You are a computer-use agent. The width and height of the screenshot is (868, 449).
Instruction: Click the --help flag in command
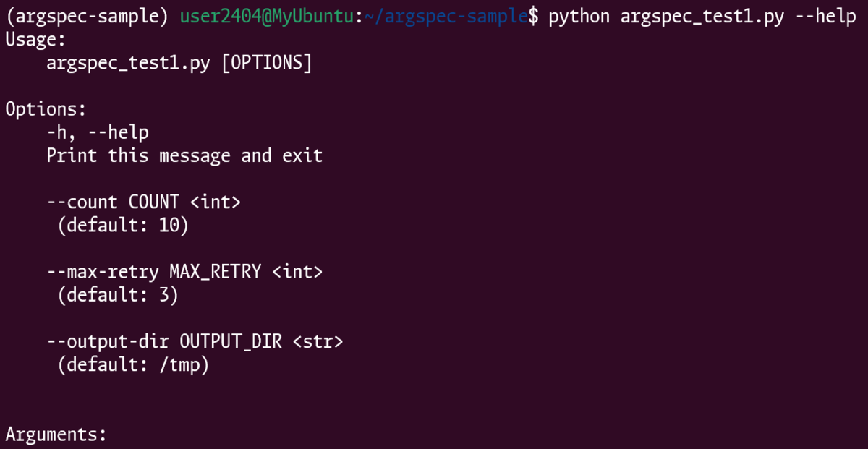(x=825, y=17)
